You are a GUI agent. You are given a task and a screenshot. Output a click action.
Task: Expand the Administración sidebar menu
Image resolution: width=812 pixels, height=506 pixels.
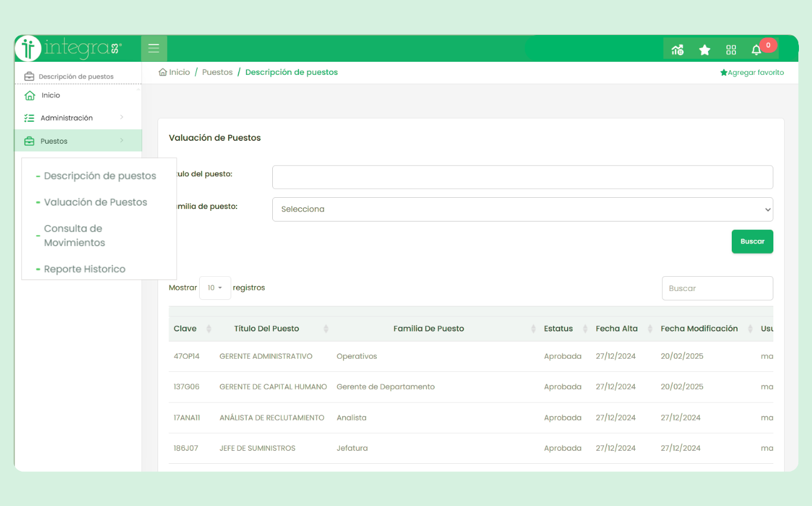(x=121, y=118)
